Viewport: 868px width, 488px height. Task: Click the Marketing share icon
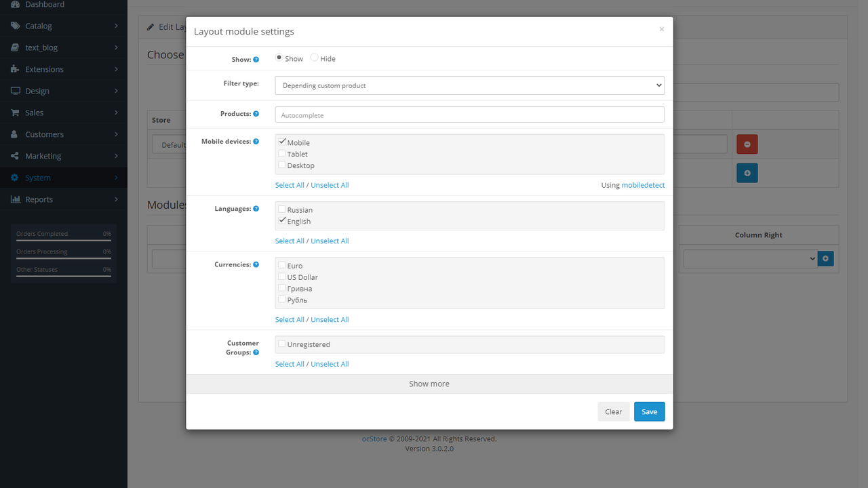tap(15, 156)
